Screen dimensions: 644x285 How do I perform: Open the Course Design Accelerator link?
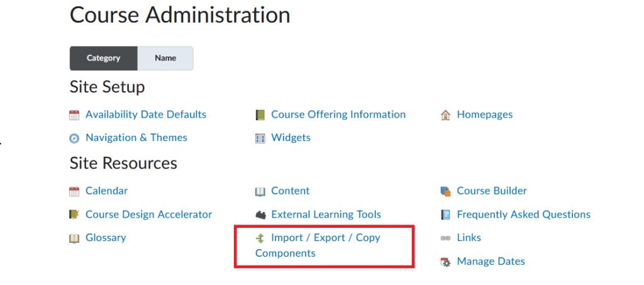coord(148,215)
